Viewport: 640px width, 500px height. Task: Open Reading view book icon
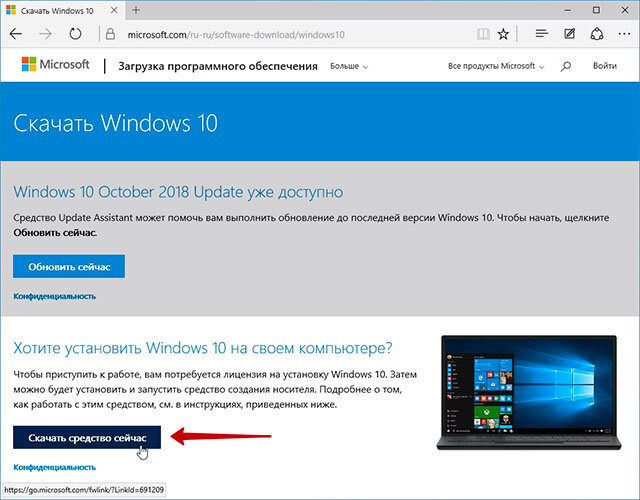(x=483, y=34)
